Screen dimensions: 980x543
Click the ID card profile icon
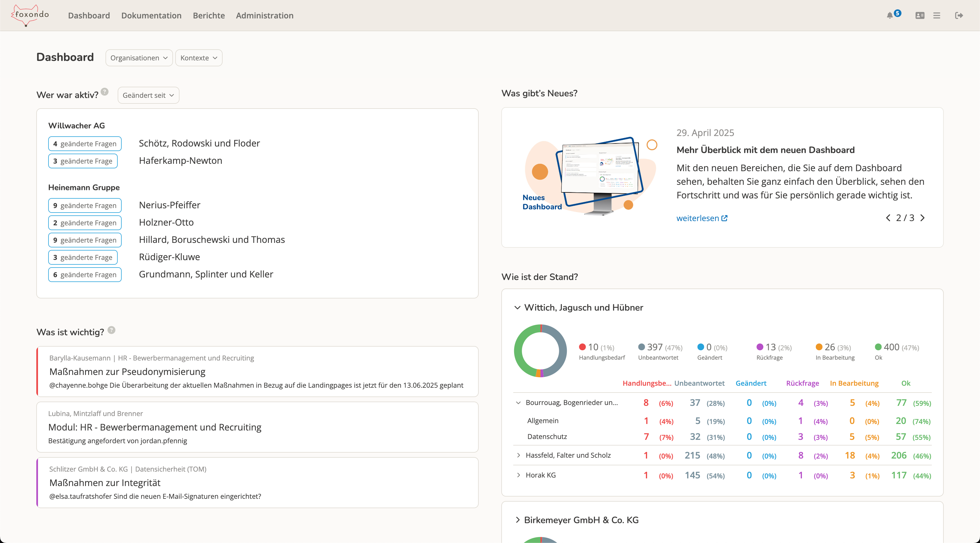pyautogui.click(x=920, y=16)
